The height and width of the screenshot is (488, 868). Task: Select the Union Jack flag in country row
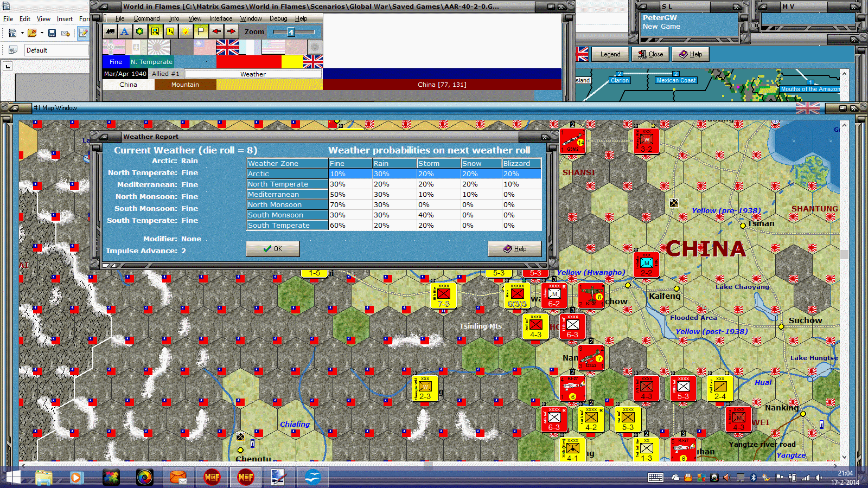[227, 47]
